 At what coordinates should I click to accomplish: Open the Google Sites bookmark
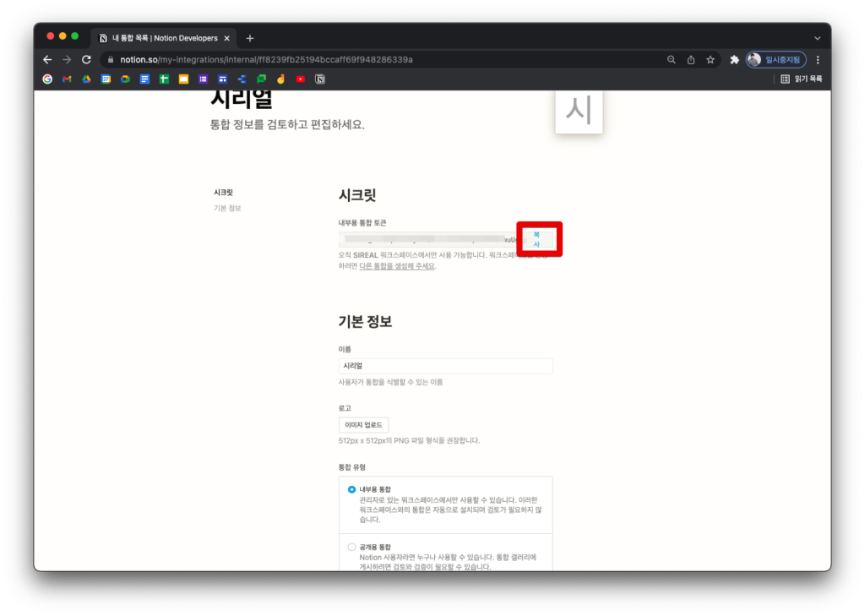222,79
